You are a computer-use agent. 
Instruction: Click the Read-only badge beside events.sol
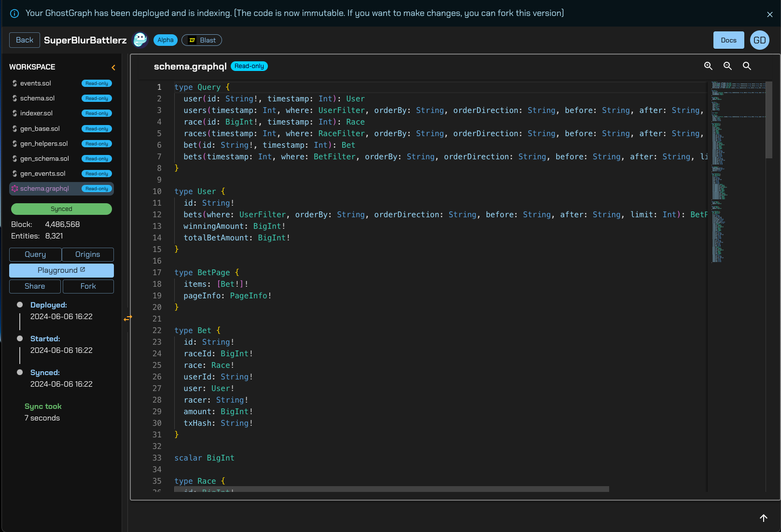pyautogui.click(x=97, y=83)
